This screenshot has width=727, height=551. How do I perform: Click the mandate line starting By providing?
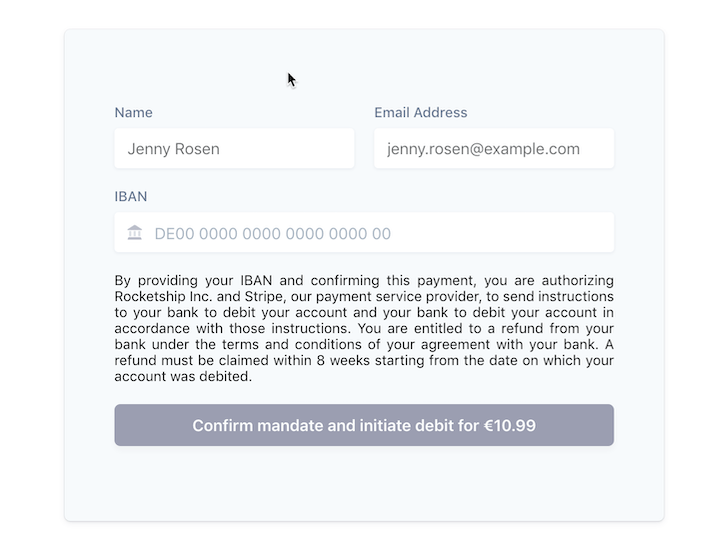click(364, 281)
